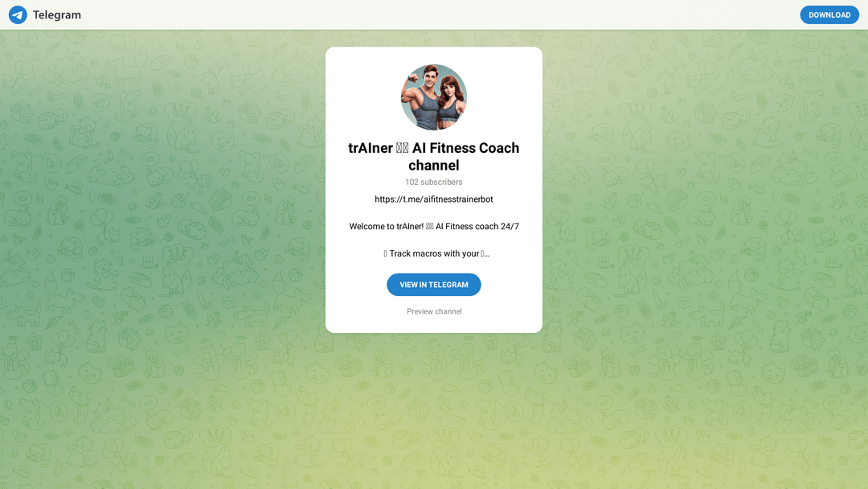Viewport: 868px width, 489px height.
Task: Click the 102 subscribers count
Action: point(434,182)
